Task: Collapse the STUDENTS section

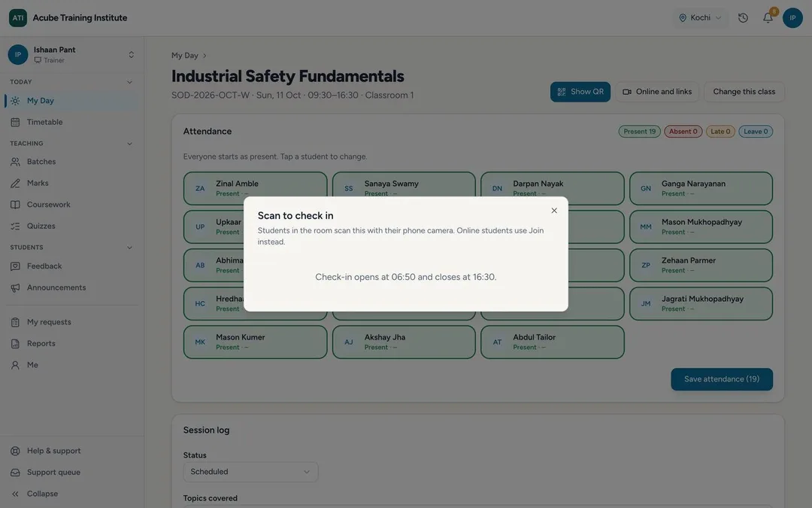Action: coord(129,248)
